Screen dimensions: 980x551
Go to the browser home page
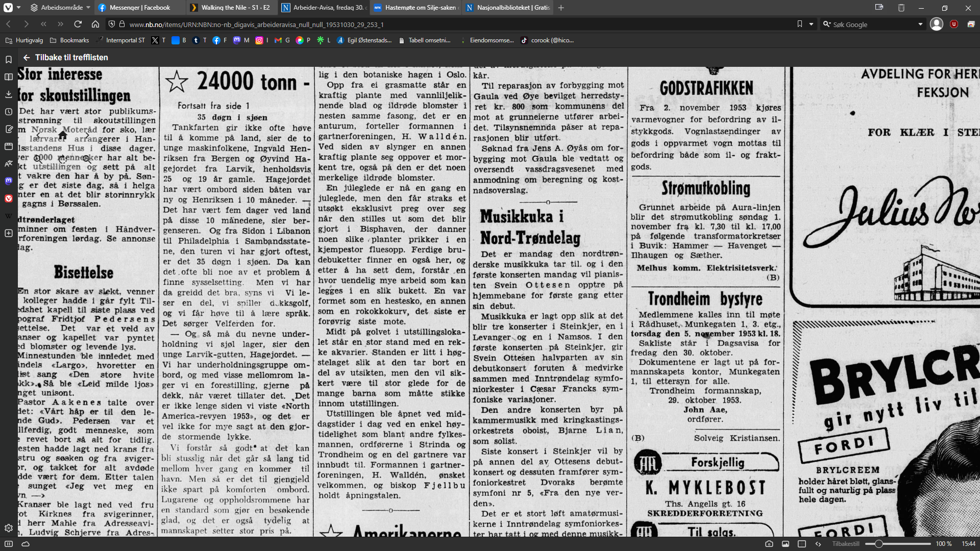pos(95,24)
